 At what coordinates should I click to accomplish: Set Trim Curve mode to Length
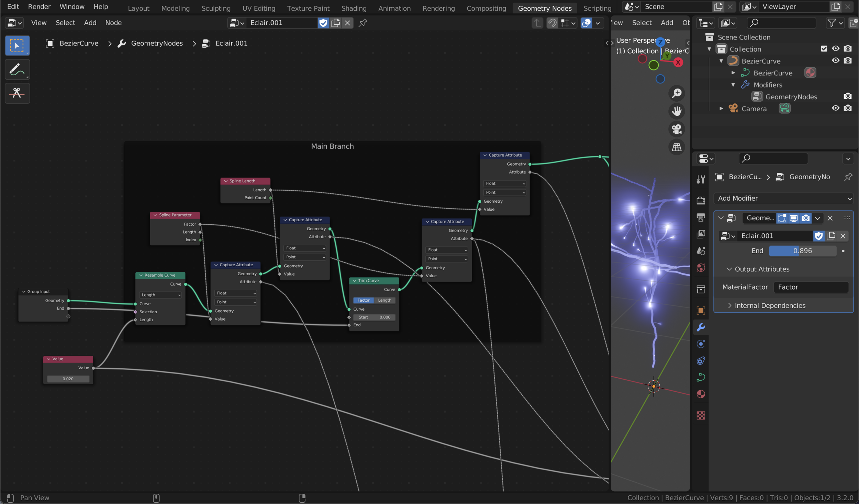(384, 300)
